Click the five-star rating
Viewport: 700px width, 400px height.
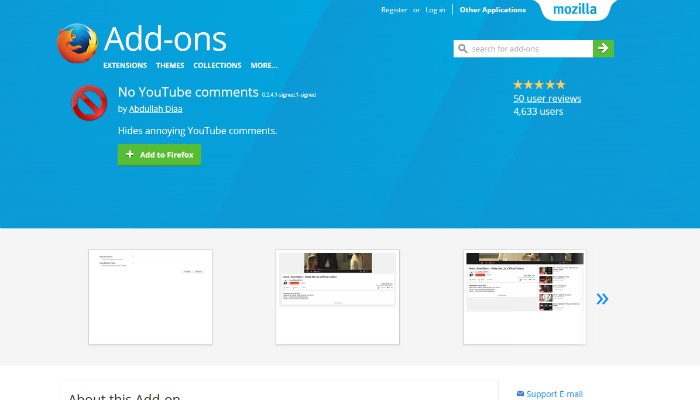click(539, 84)
